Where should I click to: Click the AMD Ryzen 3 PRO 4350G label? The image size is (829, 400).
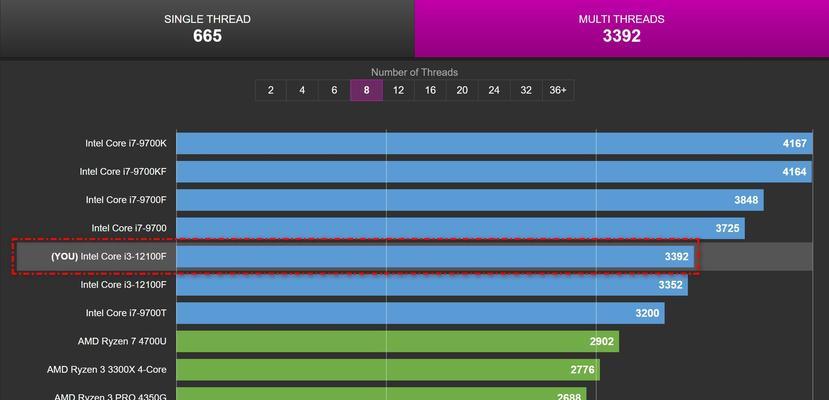coord(110,396)
